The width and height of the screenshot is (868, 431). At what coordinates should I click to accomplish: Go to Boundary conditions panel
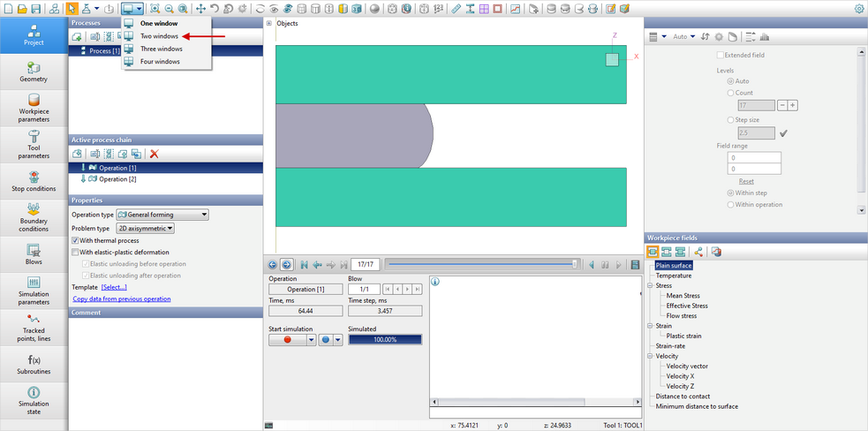click(34, 217)
